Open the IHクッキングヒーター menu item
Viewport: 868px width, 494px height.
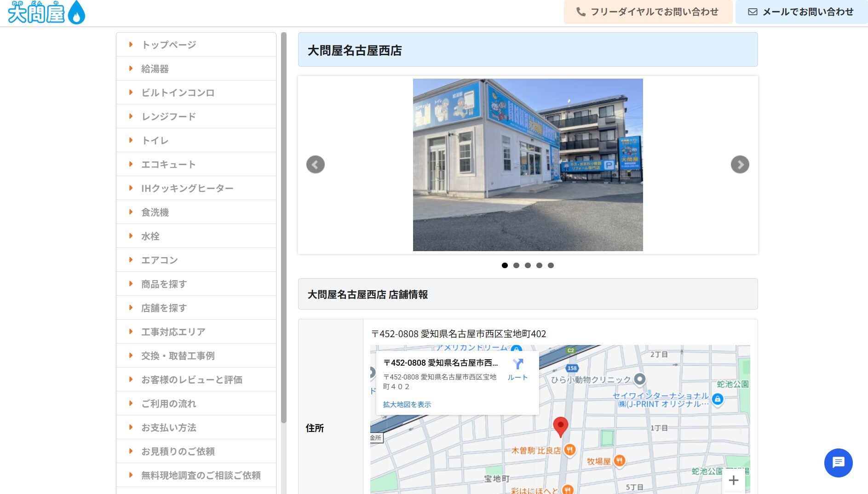pyautogui.click(x=196, y=188)
